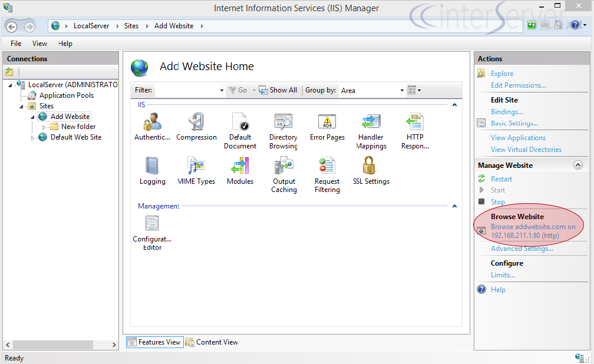Collapse the Manage Website section
Screen dimensions: 594x364
(x=577, y=165)
